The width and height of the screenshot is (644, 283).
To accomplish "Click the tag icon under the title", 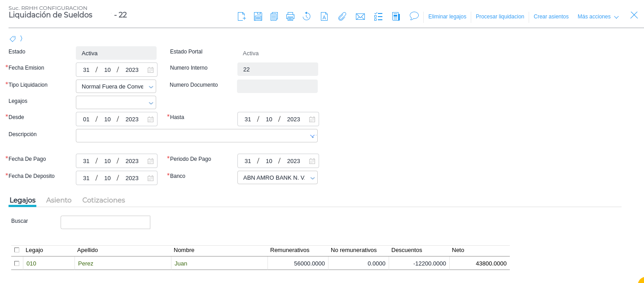I will click(13, 39).
